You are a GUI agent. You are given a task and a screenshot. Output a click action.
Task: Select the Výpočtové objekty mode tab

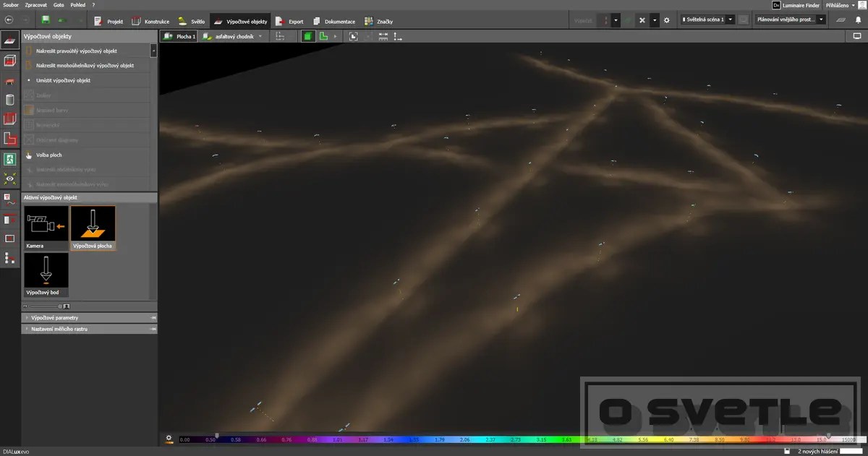241,21
